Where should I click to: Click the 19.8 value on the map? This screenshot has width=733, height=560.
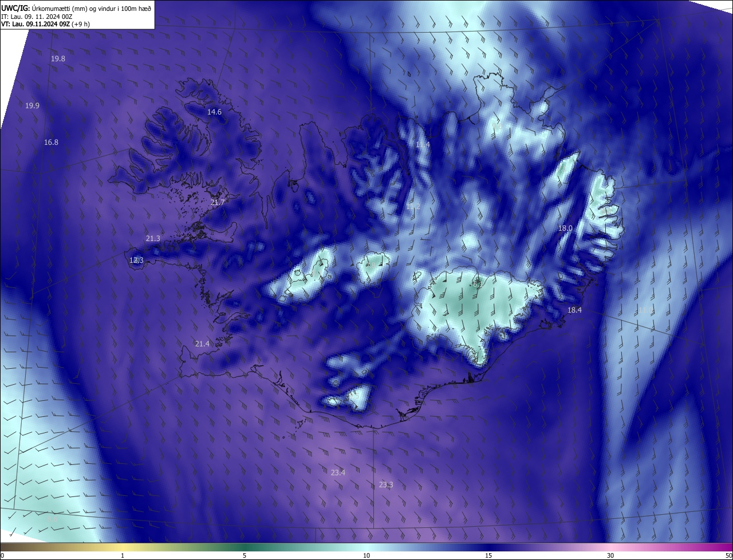58,59
